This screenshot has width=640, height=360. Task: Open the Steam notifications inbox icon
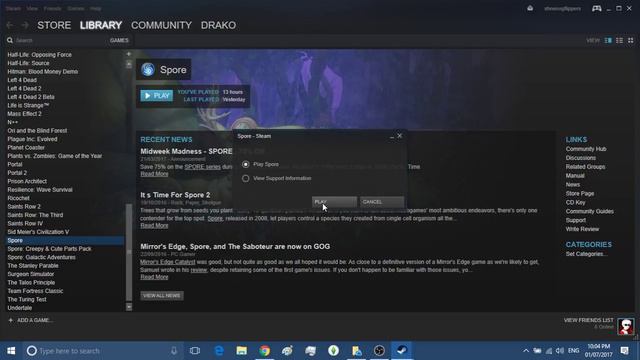tap(530, 8)
